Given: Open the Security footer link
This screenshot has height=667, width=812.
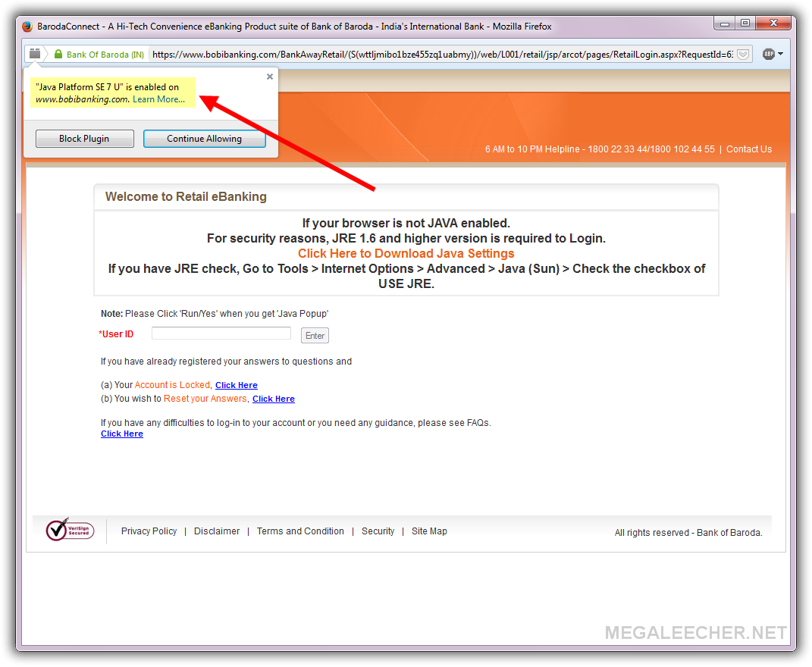Looking at the screenshot, I should click(x=378, y=531).
